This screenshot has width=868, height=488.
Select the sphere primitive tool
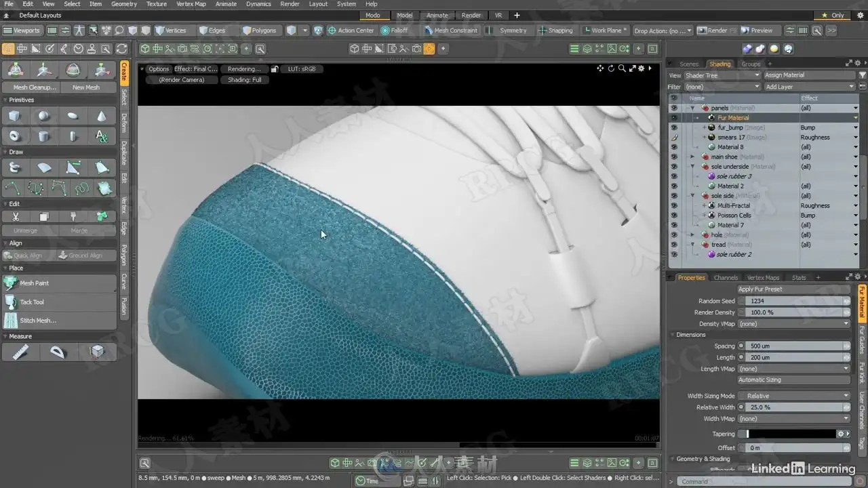click(43, 116)
